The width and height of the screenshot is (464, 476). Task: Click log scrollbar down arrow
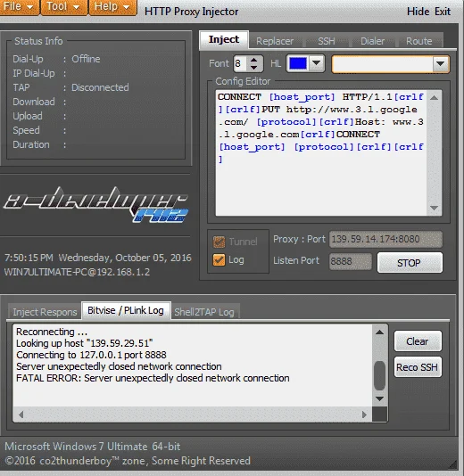click(x=379, y=398)
